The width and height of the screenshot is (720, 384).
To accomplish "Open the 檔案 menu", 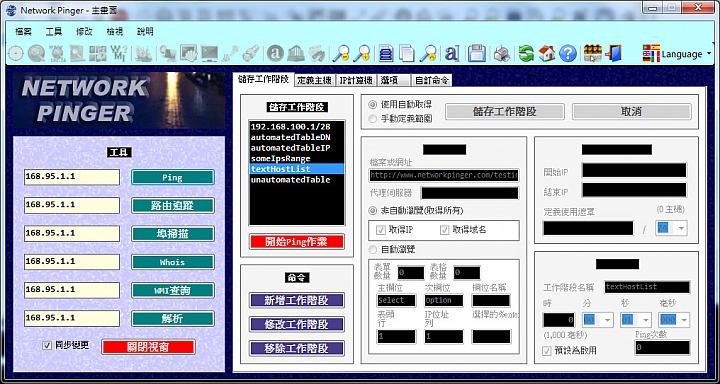I will pyautogui.click(x=23, y=32).
